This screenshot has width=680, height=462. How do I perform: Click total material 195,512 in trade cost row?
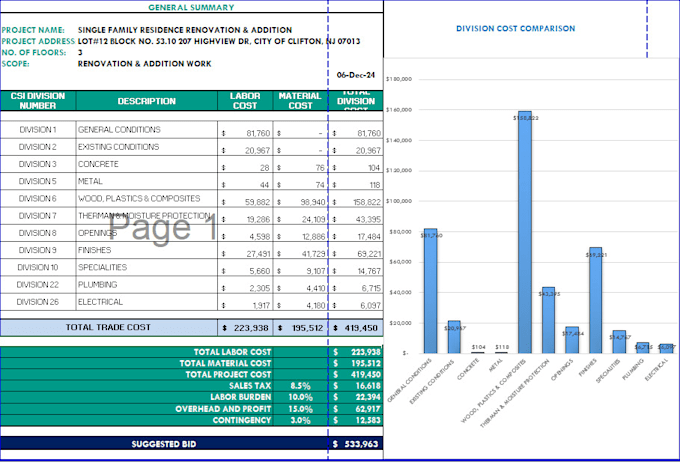point(301,328)
